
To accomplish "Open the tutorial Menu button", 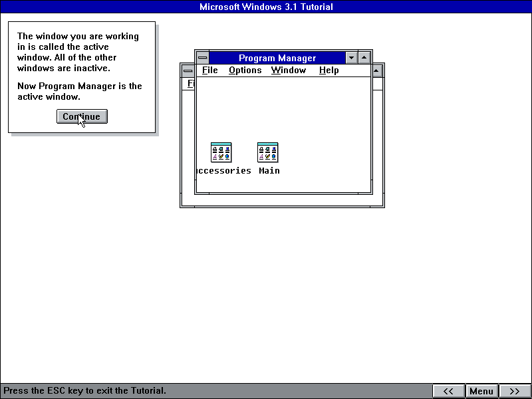I will (481, 391).
